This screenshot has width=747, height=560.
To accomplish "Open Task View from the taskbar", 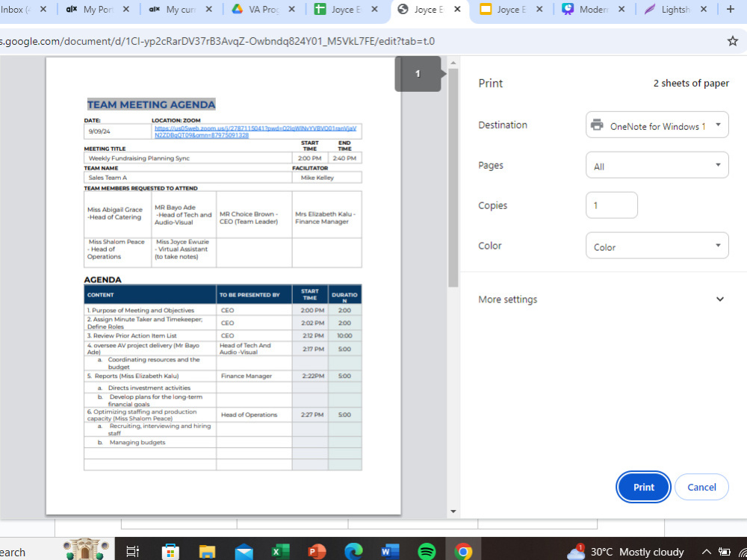I will 132,552.
